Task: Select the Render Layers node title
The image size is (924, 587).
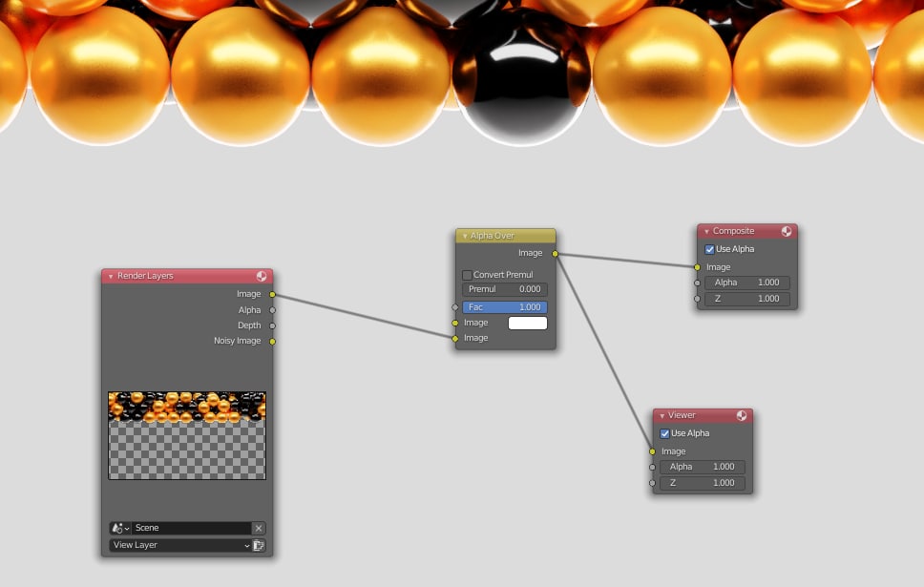Action: coord(145,276)
